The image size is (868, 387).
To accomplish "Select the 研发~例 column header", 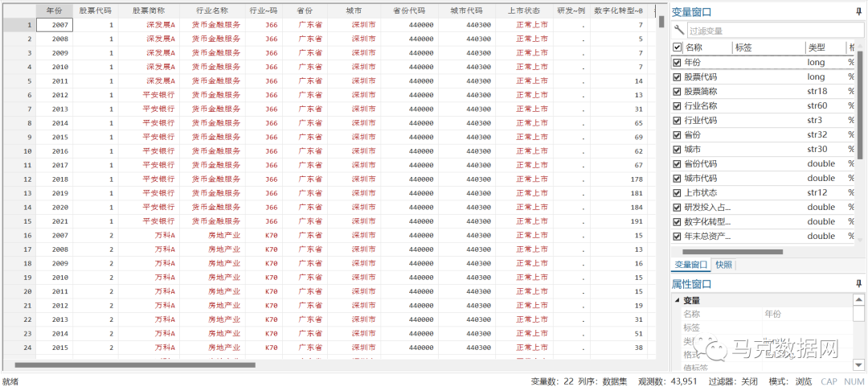I will tap(571, 10).
